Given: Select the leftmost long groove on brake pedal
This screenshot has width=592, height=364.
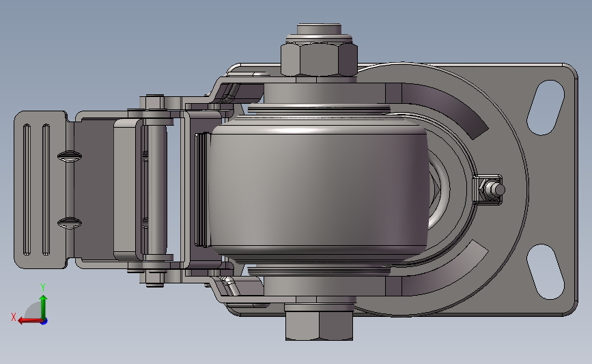Looking at the screenshot, I should pos(27,190).
